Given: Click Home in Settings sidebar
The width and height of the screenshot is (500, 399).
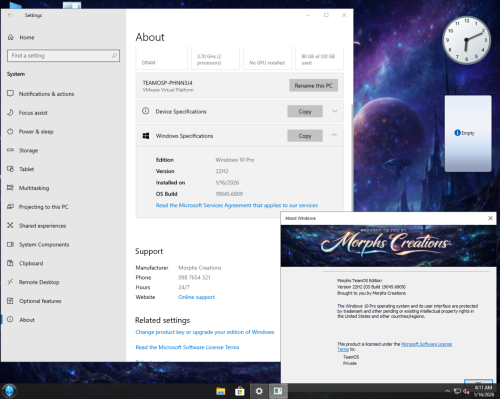Looking at the screenshot, I should [27, 37].
